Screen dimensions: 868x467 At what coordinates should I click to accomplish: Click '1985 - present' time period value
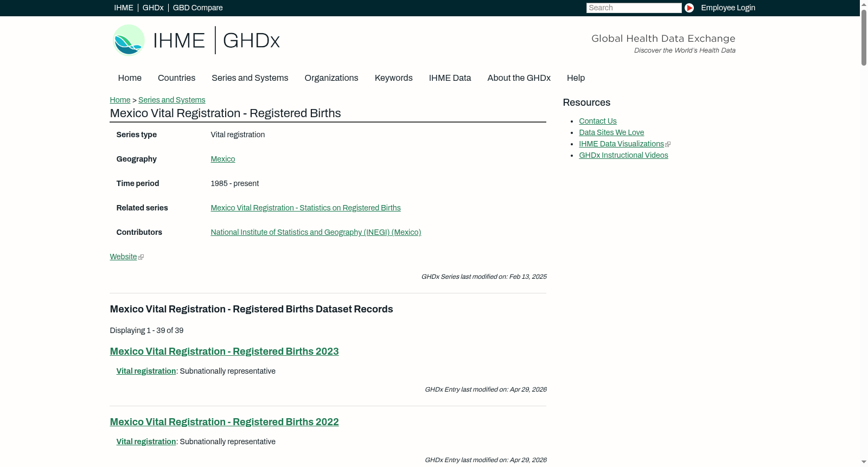coord(235,183)
